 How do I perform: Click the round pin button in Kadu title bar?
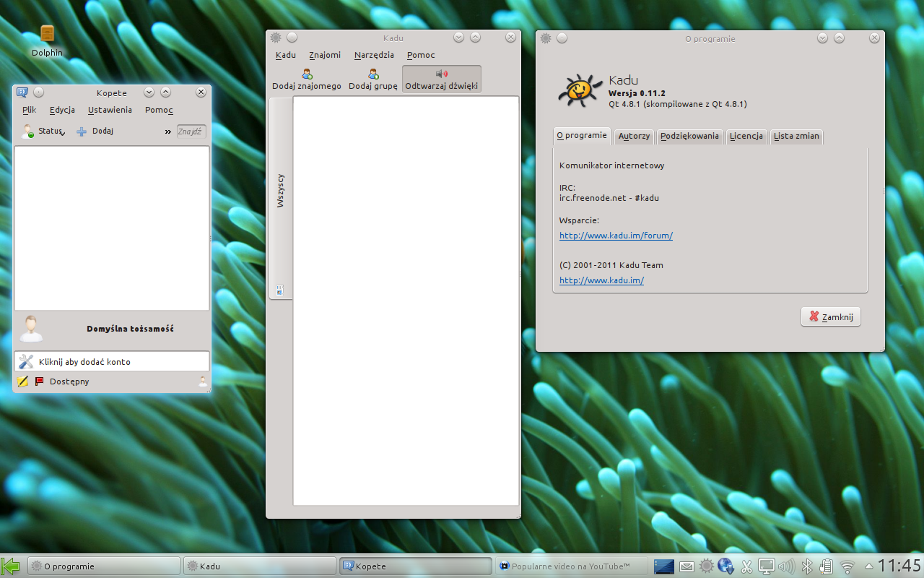(x=292, y=38)
